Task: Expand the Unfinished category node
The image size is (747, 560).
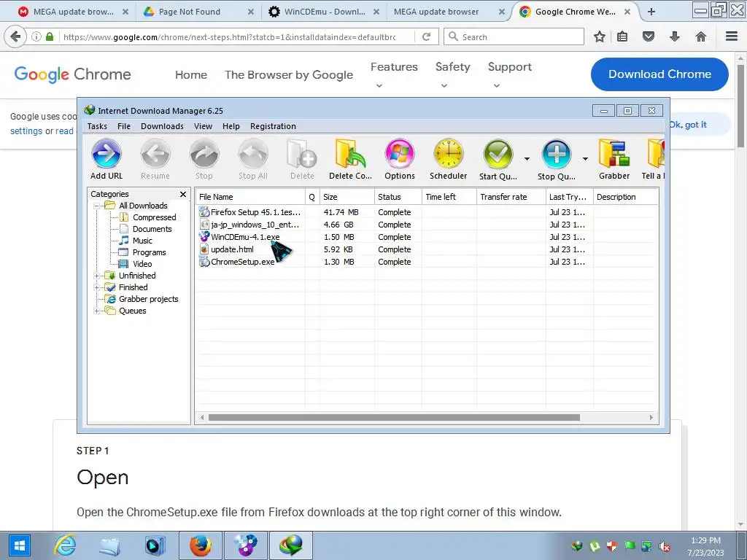Action: click(x=97, y=276)
